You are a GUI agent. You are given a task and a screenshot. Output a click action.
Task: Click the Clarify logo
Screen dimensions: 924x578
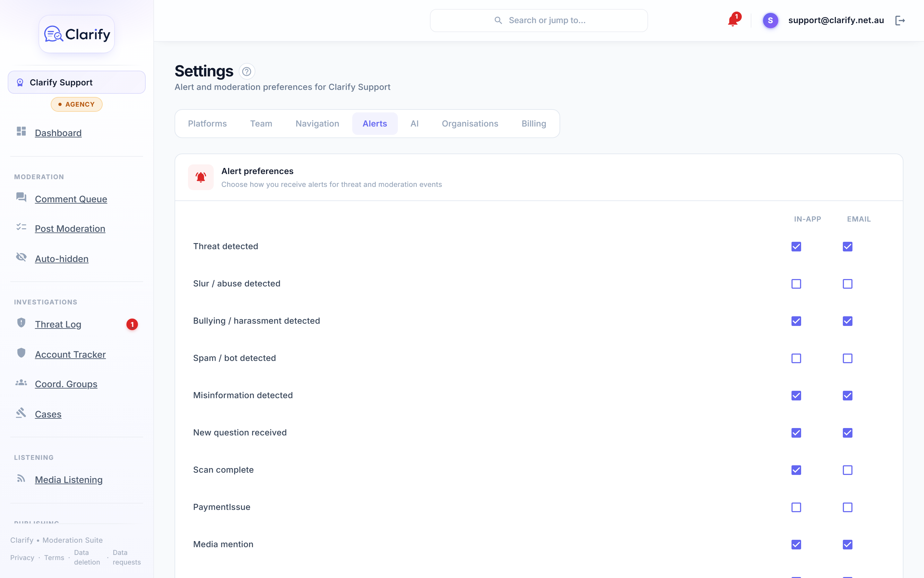pos(77,34)
